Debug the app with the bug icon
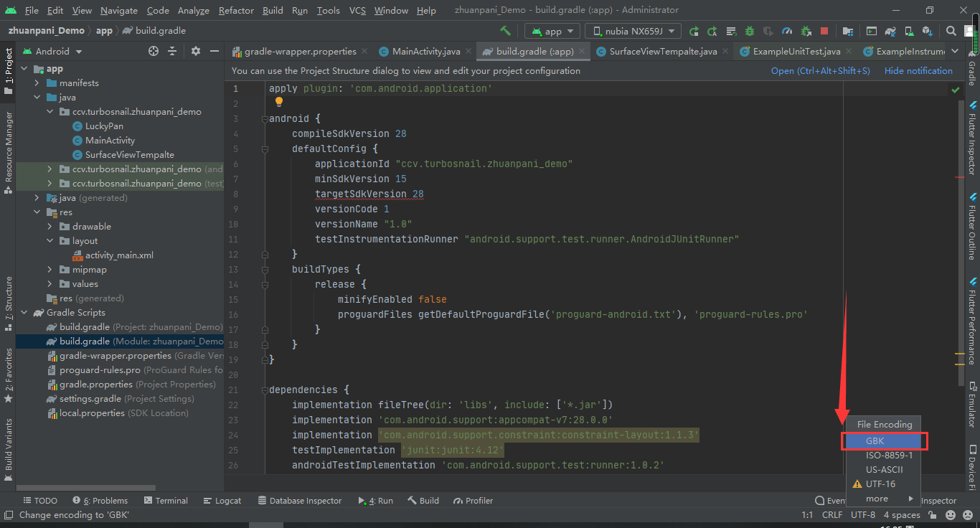The image size is (980, 528). click(x=749, y=32)
